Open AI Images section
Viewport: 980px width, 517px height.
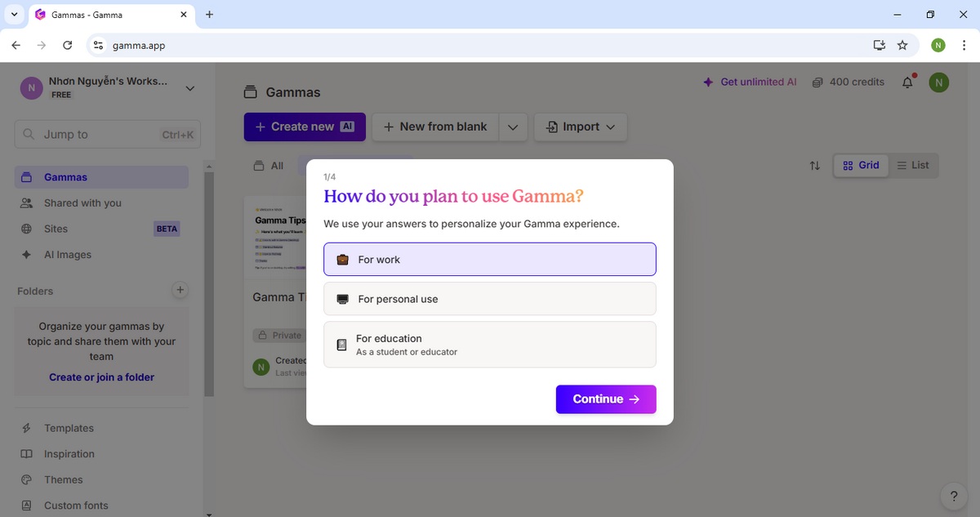point(101,255)
